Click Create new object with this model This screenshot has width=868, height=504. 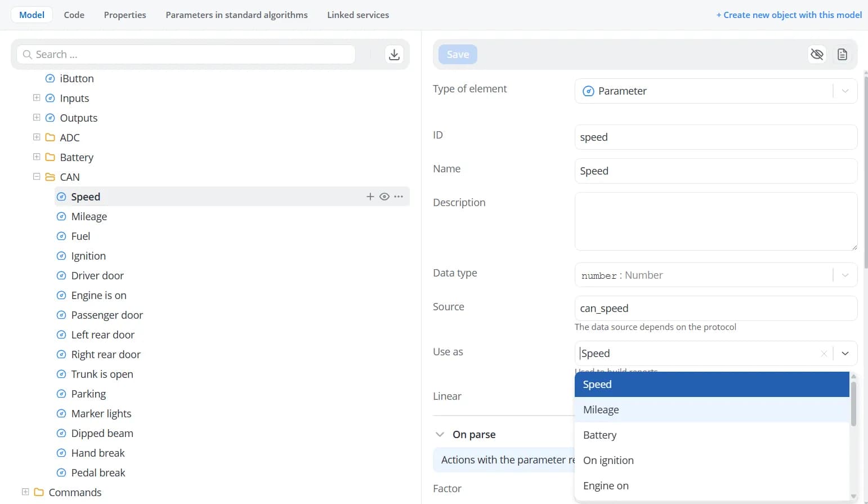(x=789, y=15)
